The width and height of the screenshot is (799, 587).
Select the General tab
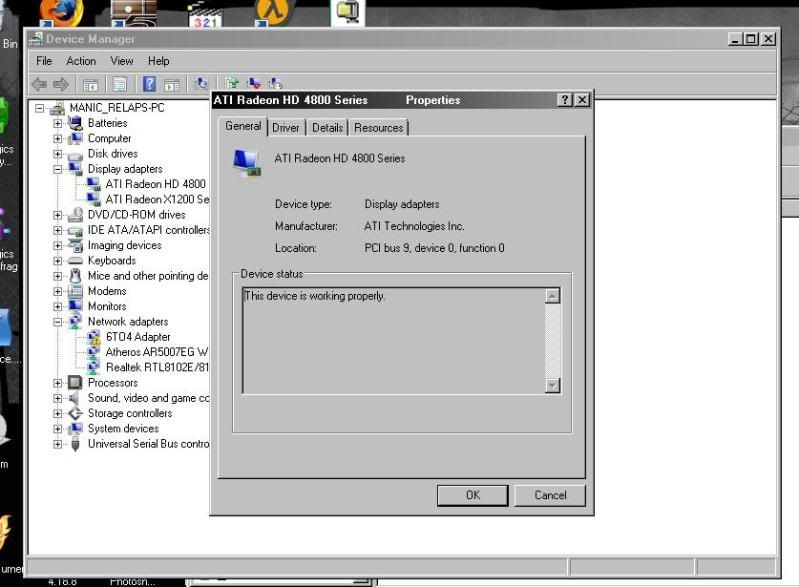(x=243, y=126)
